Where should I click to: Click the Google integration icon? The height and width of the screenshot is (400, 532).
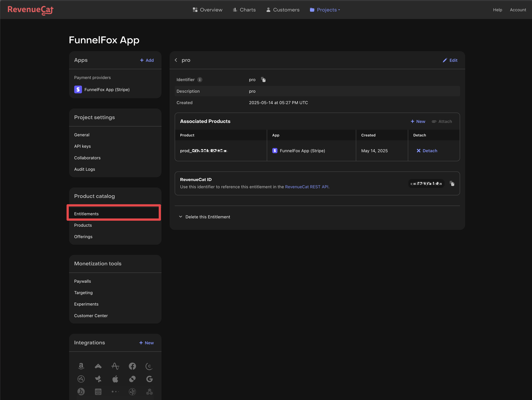149,379
